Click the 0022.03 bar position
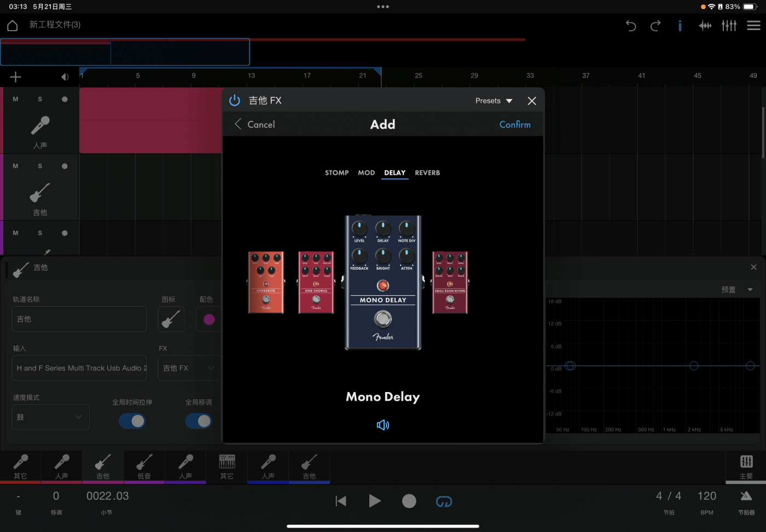 tap(107, 496)
